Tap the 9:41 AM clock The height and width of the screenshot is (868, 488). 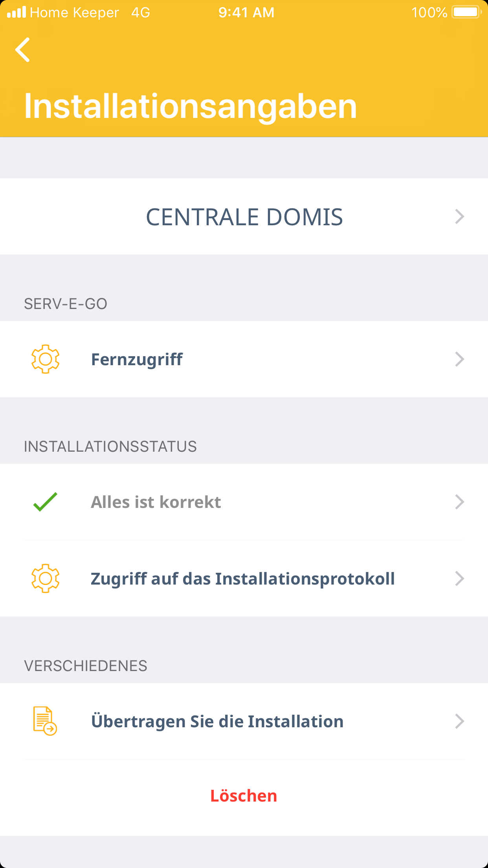click(246, 13)
